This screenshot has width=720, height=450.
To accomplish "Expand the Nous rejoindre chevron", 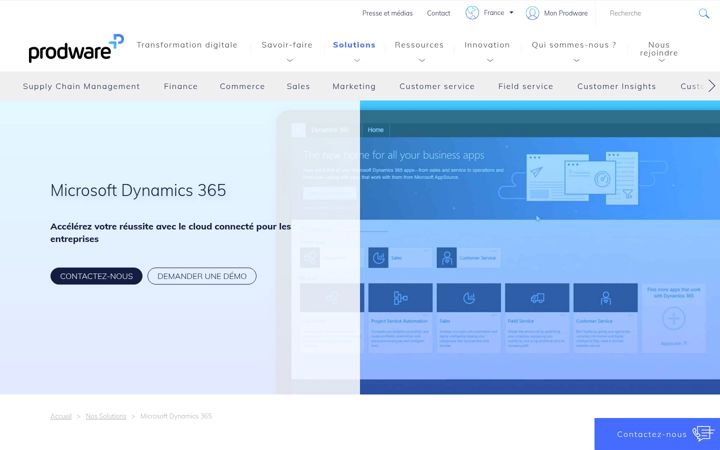I will click(662, 61).
